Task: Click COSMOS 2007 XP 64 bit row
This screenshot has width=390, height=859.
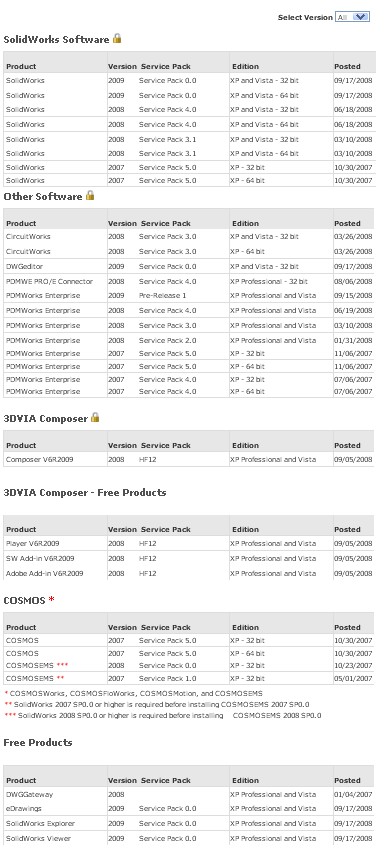Action: tap(189, 653)
